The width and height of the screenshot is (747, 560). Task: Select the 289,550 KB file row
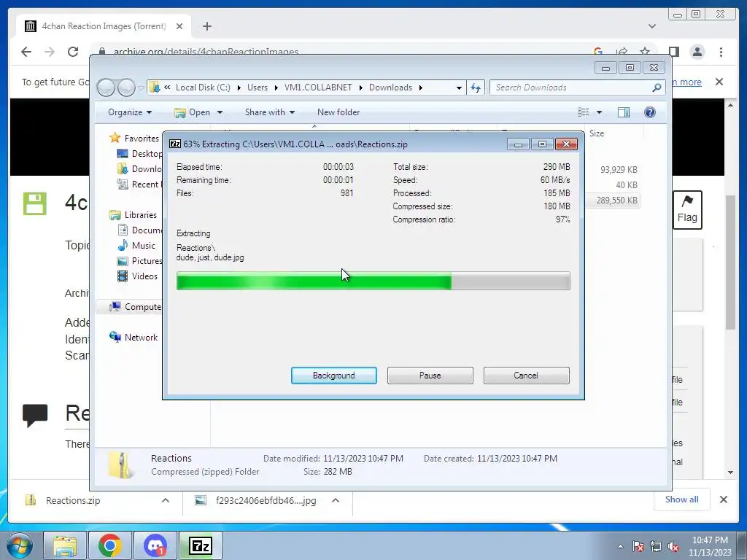click(616, 201)
